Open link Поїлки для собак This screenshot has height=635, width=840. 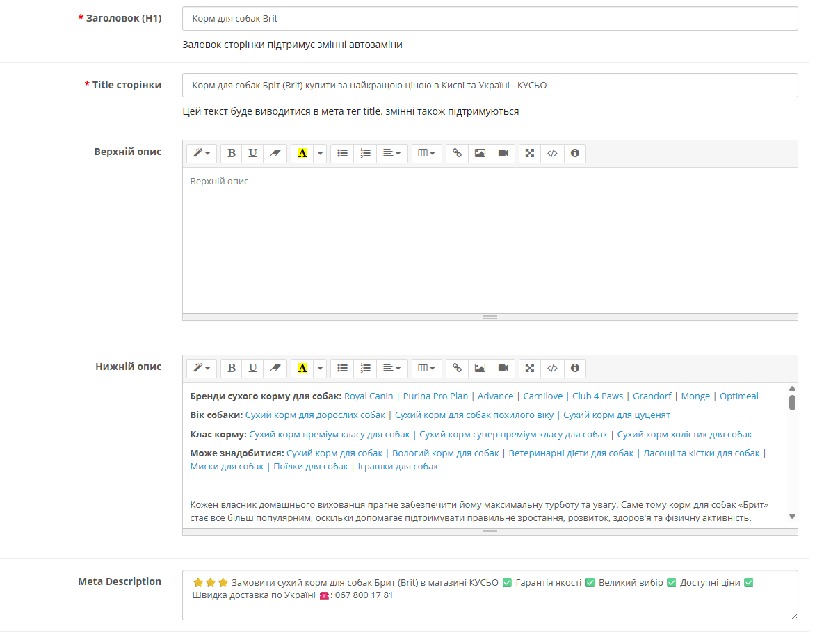311,467
